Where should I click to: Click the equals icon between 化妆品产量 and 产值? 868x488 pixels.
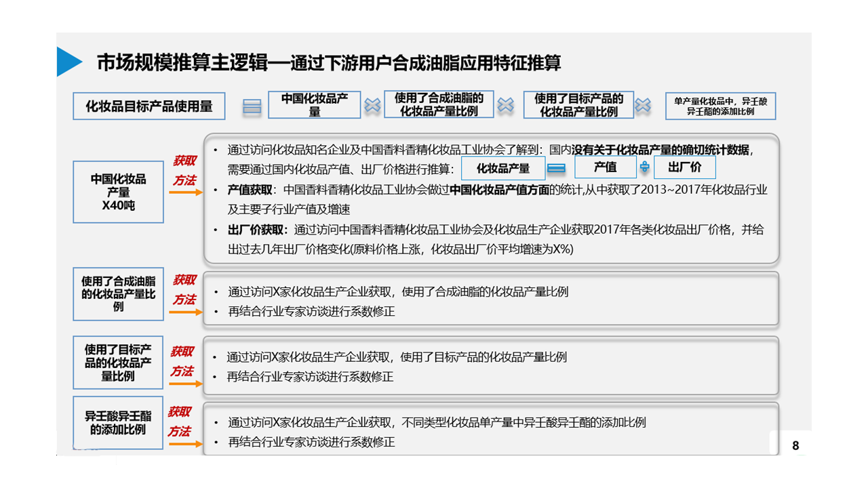click(x=557, y=168)
